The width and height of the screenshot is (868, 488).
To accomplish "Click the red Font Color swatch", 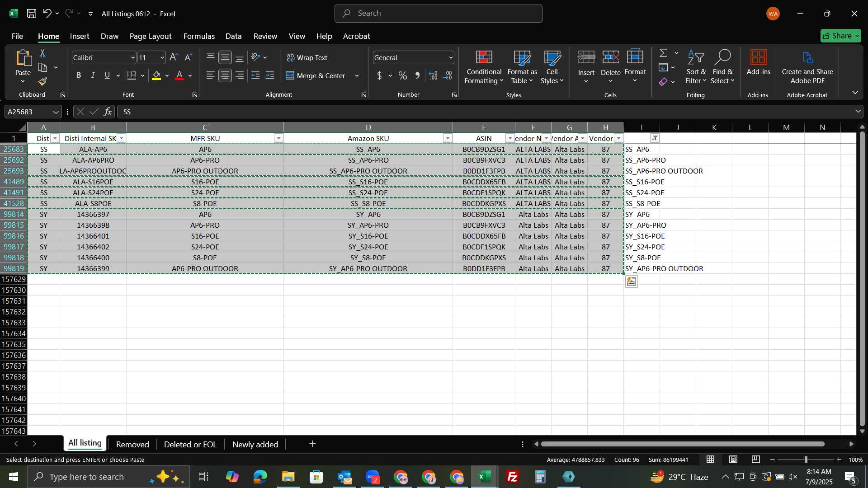I will click(179, 75).
